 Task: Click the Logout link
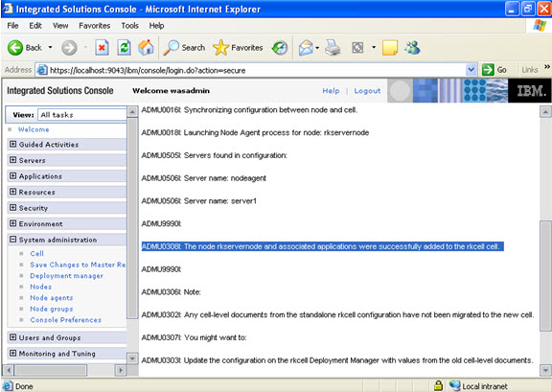(x=367, y=91)
